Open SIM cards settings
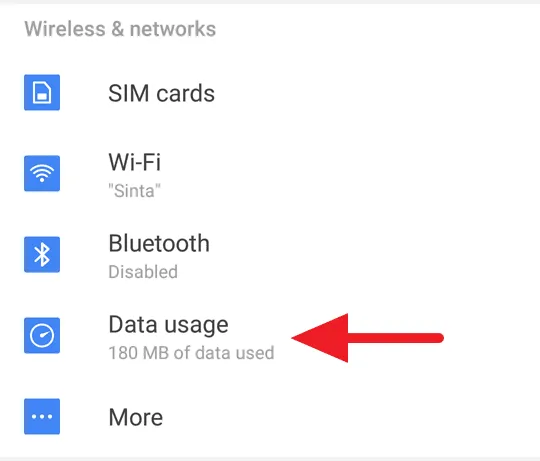The image size is (540, 461). [270, 93]
